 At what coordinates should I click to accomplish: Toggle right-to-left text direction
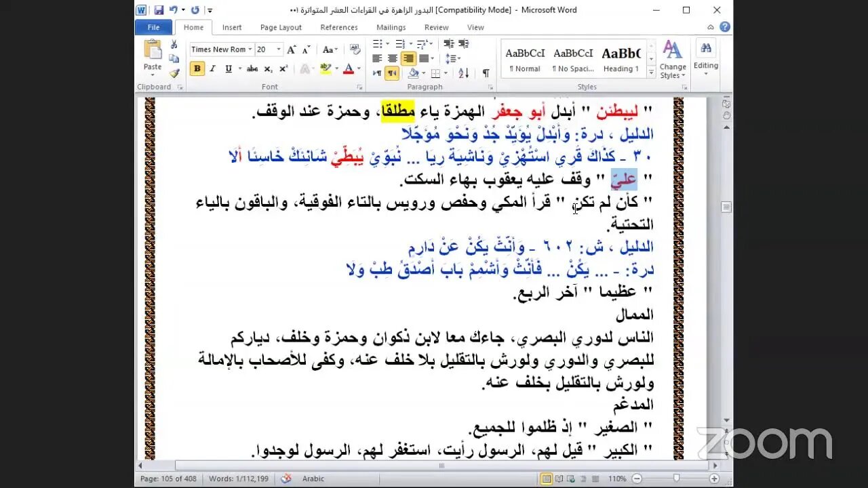[392, 73]
